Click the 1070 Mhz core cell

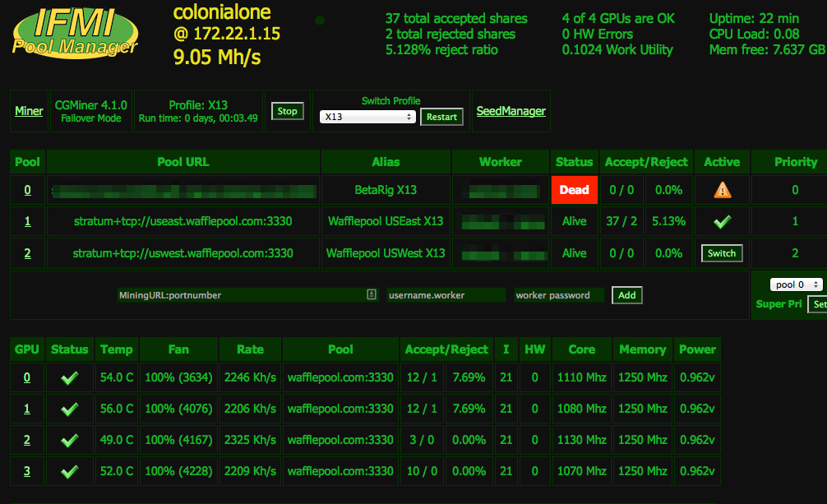pyautogui.click(x=582, y=471)
